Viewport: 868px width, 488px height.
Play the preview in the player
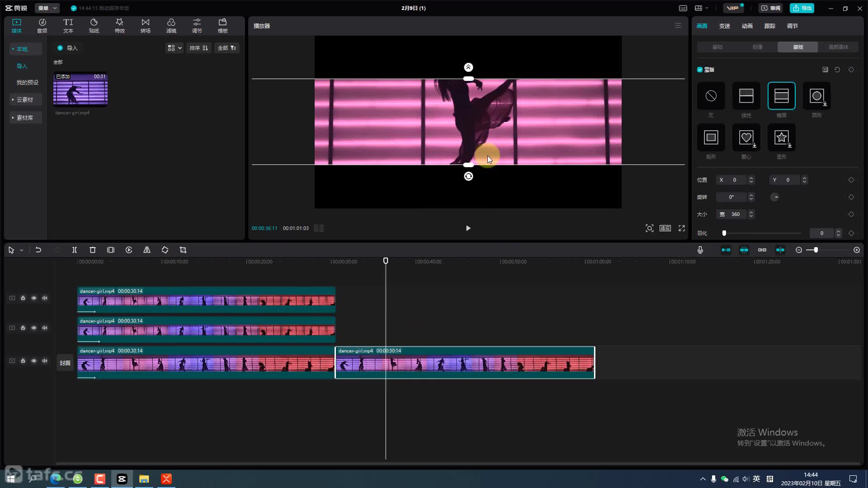click(468, 228)
